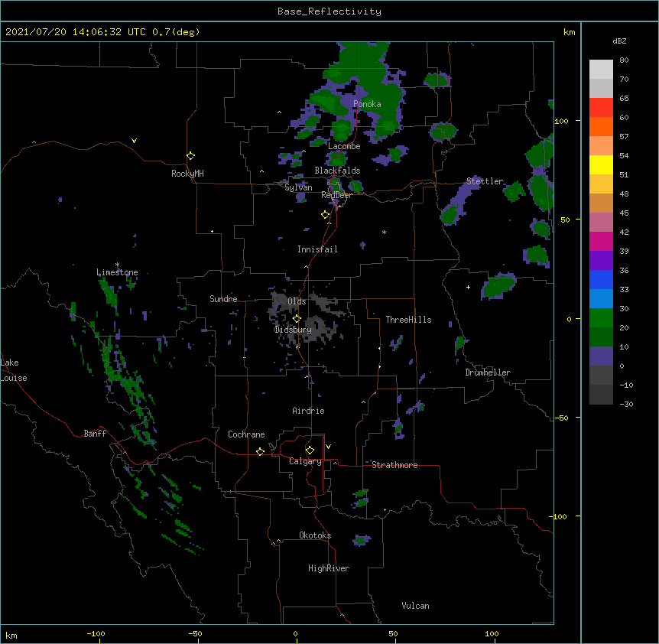Click the slate purple 0-10 dBZ swatch

(x=601, y=356)
